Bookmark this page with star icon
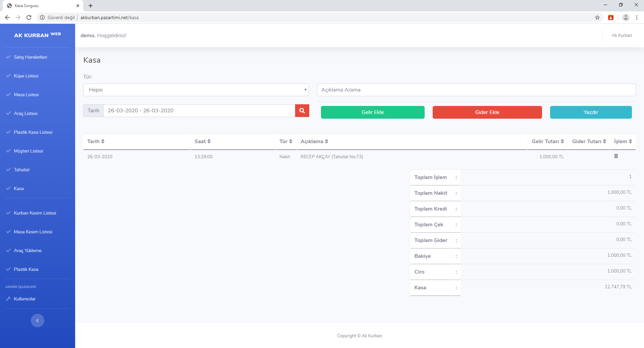 597,17
